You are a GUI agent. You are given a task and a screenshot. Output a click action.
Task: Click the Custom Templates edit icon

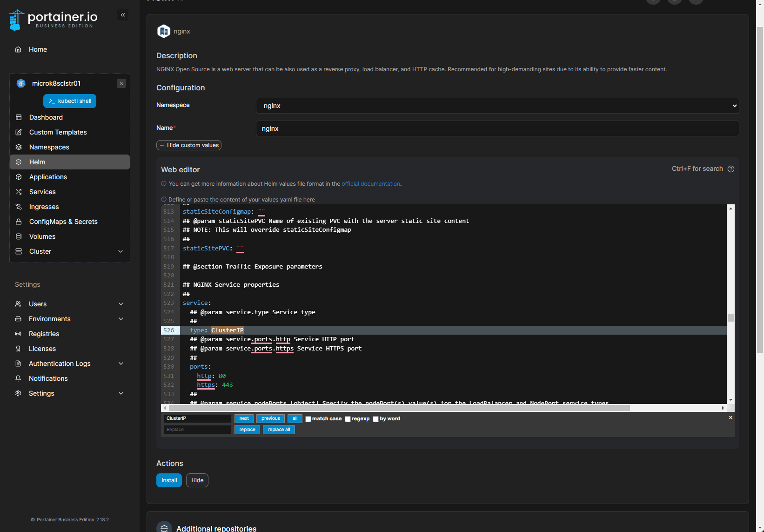pyautogui.click(x=19, y=132)
